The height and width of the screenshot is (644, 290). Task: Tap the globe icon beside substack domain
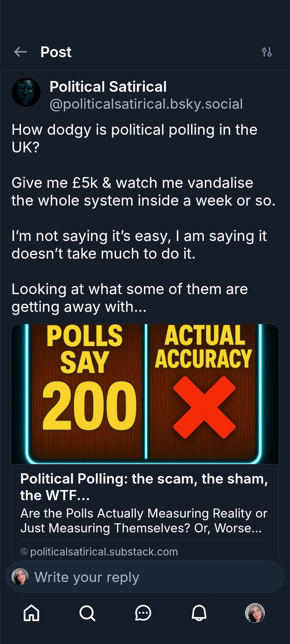point(24,551)
